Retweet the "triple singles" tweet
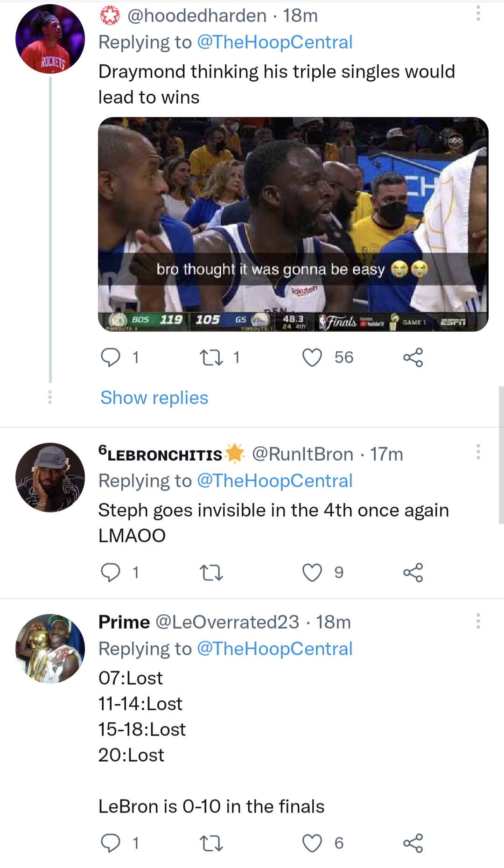Image resolution: width=504 pixels, height=868 pixels. coord(212,357)
